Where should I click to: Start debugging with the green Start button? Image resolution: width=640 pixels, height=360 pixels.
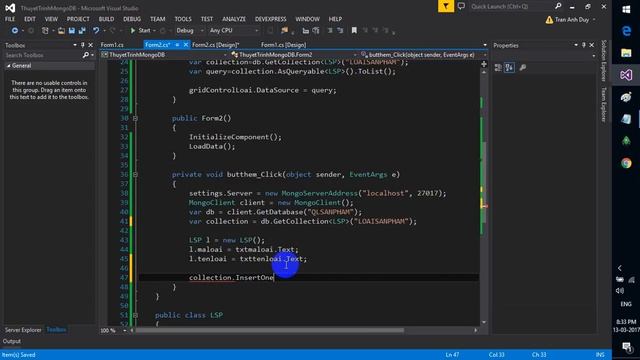(140, 31)
